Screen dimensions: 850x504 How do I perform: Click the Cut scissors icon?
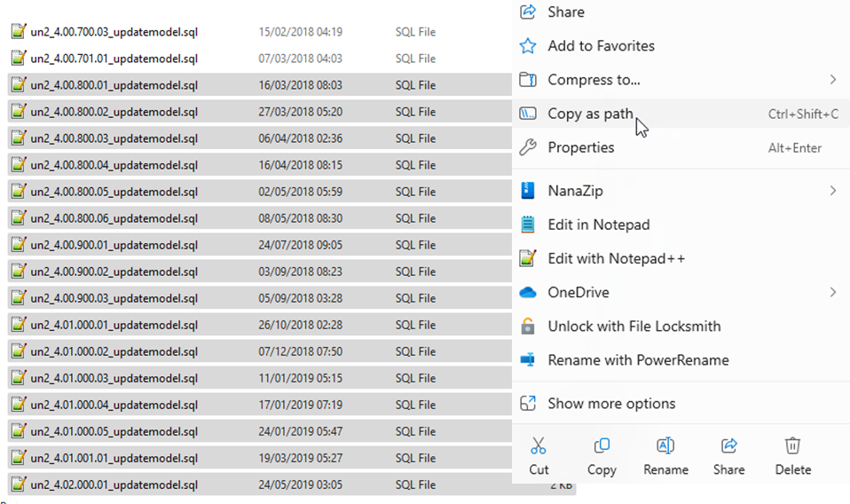point(539,445)
